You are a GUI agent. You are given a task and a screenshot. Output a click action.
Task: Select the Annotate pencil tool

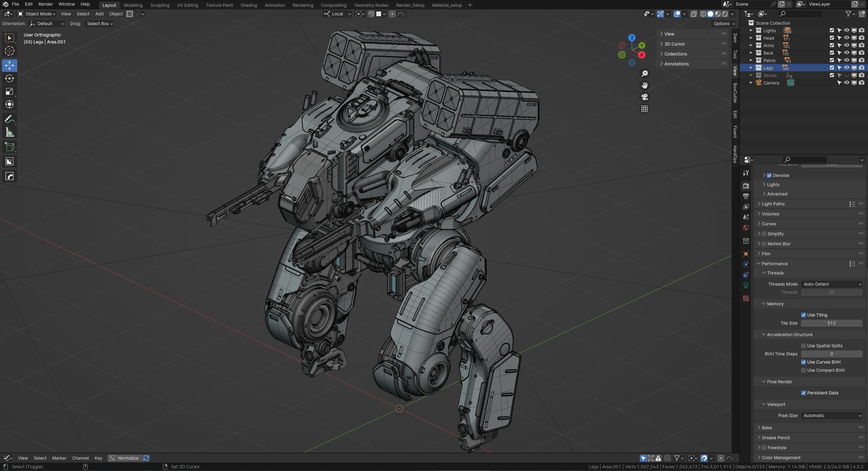tap(10, 119)
